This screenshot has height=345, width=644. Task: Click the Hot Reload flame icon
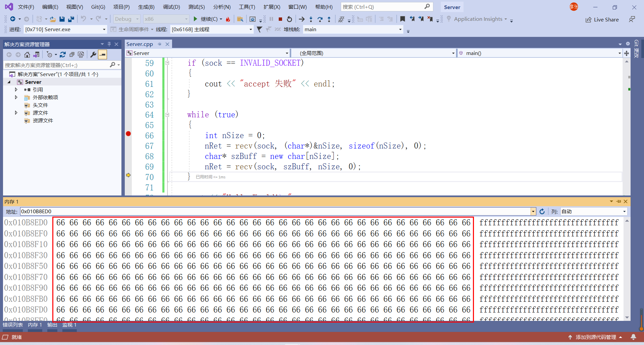(228, 19)
